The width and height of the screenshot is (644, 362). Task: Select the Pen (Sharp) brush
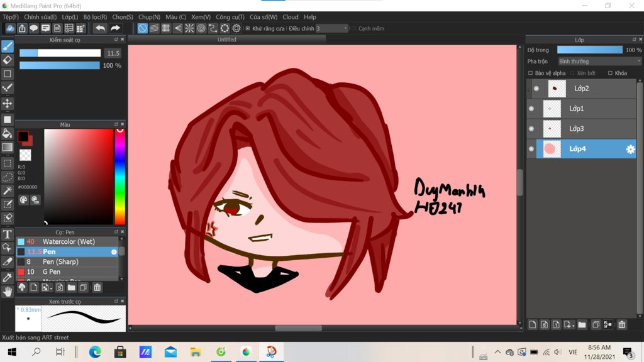[67, 262]
